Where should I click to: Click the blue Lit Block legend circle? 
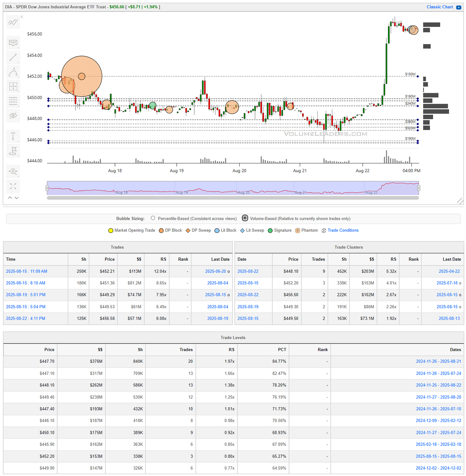coord(217,231)
